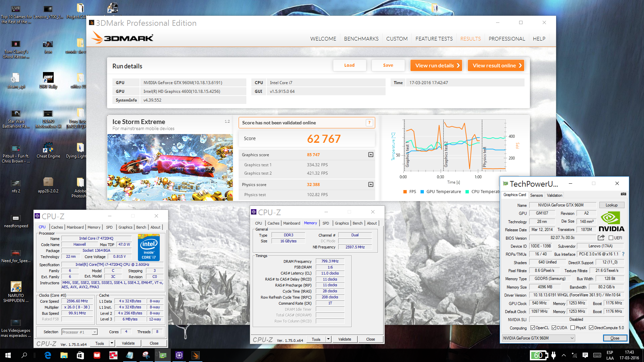The image size is (644, 362).
Task: Click the BIOS export share icon in GPU-Z
Action: point(601,238)
